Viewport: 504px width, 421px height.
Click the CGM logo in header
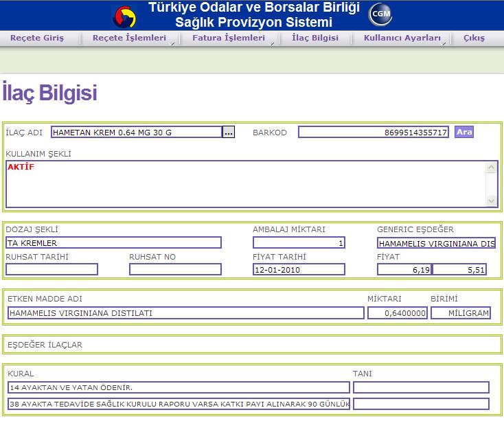[x=380, y=14]
